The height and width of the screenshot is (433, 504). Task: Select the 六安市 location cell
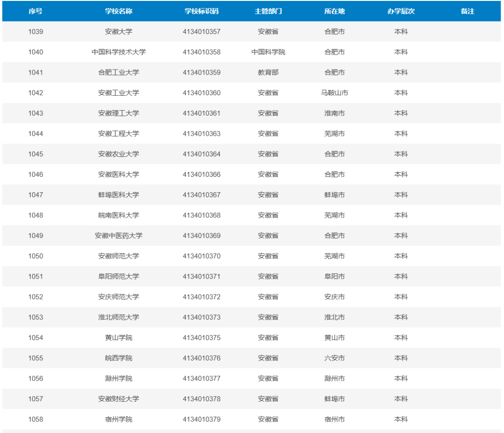(x=334, y=358)
